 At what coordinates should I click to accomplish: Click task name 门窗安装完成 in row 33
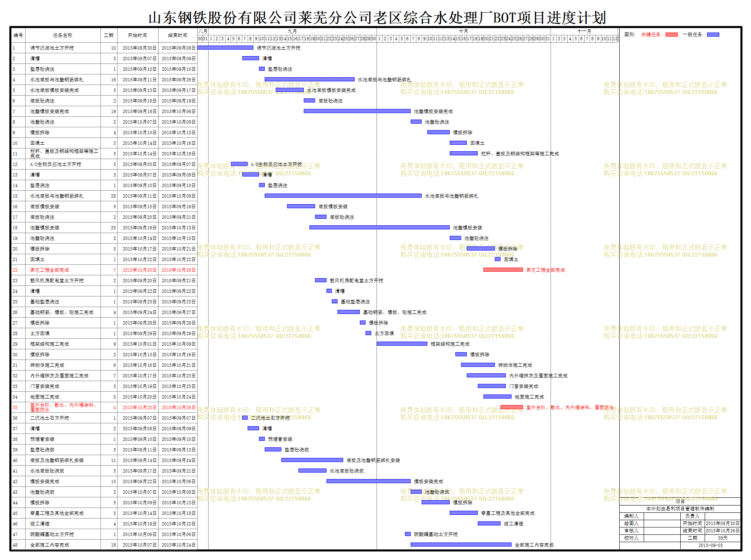coord(45,386)
